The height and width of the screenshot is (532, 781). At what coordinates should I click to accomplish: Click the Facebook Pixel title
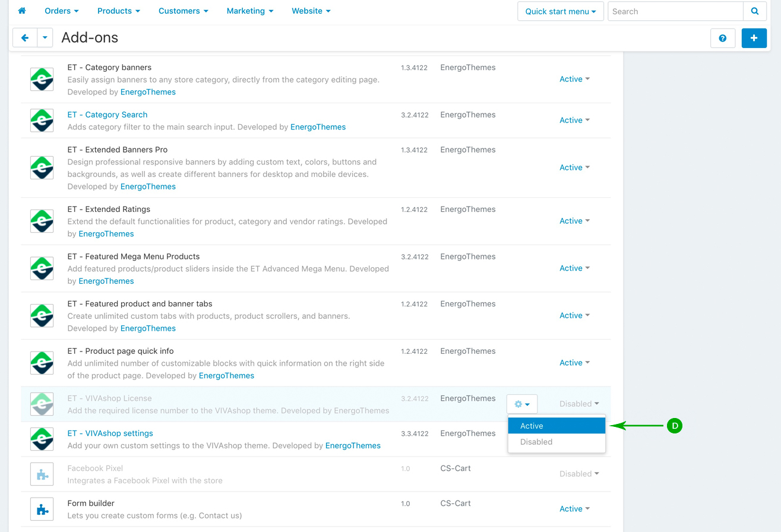pyautogui.click(x=95, y=468)
